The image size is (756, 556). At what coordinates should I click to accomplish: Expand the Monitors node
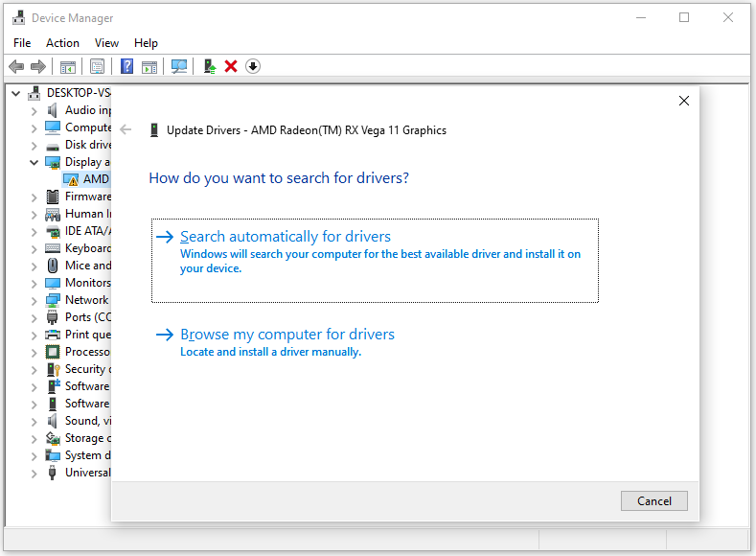pos(34,284)
